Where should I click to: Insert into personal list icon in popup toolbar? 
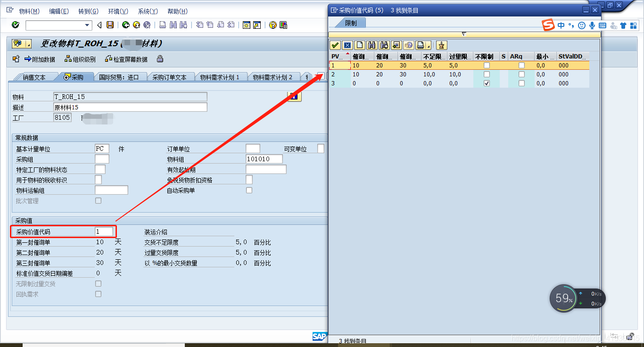(x=396, y=45)
